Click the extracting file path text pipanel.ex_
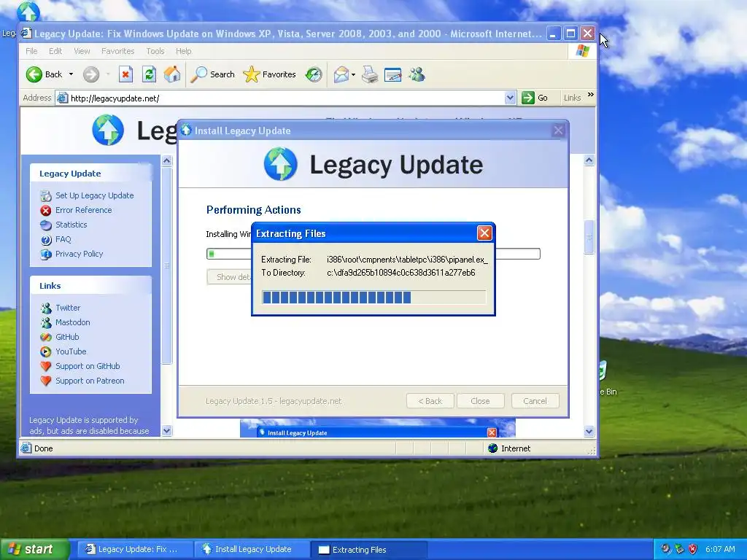 point(407,260)
